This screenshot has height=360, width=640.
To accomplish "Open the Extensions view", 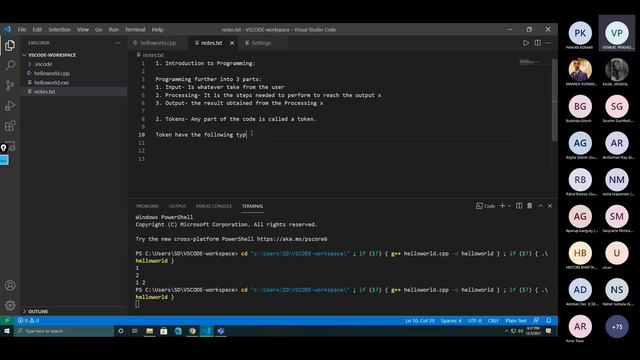I will tap(10, 126).
